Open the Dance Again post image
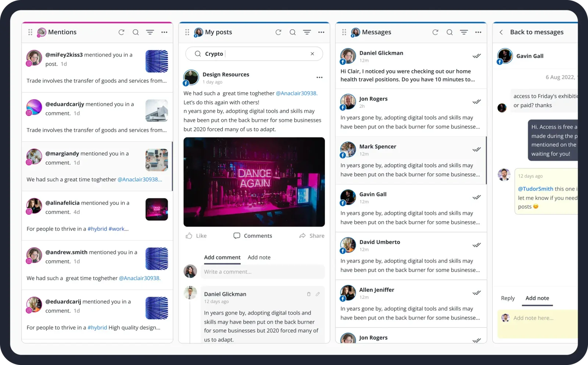The height and width of the screenshot is (365, 588). coord(254,182)
